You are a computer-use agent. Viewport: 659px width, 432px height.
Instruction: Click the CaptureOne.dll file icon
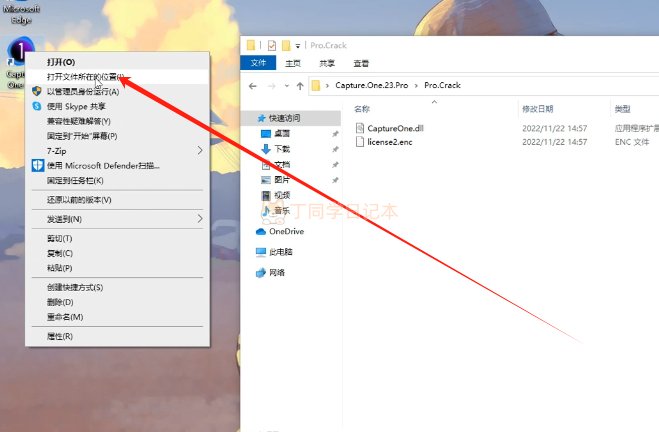coord(360,128)
